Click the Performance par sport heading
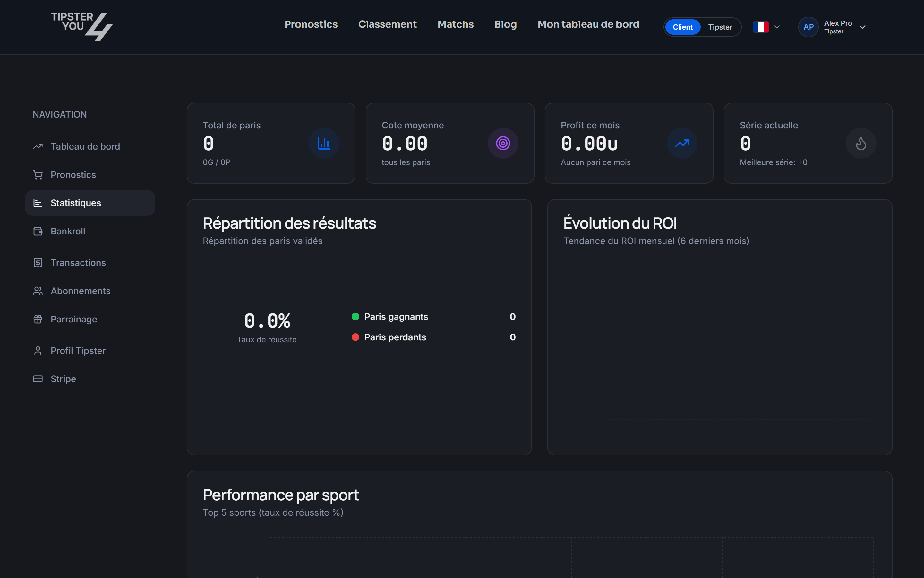924x578 pixels. [281, 495]
